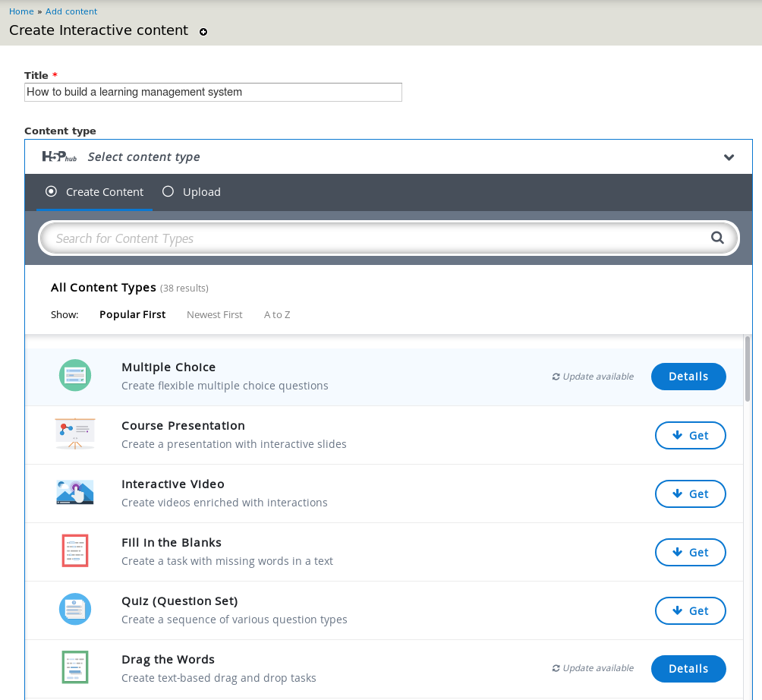Open the tour icon next to page title
The image size is (762, 700).
click(x=203, y=32)
